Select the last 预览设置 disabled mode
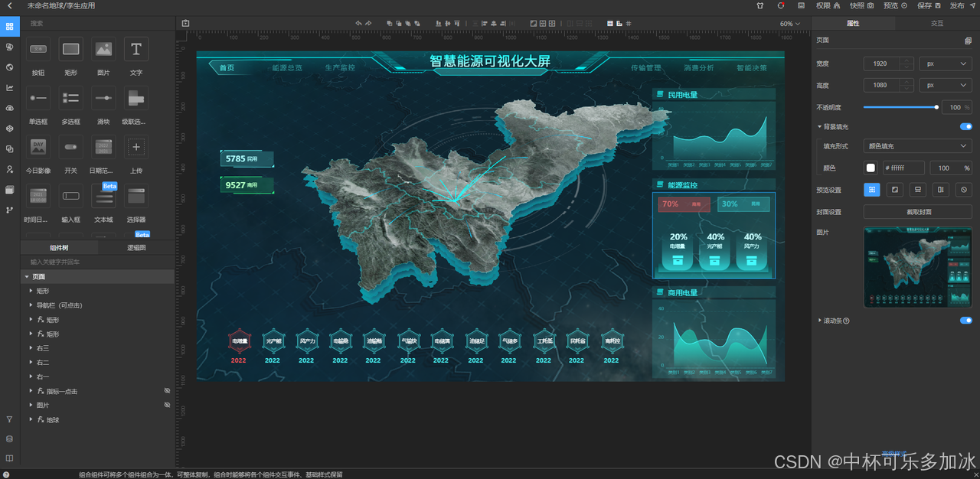980x479 pixels. coord(964,190)
